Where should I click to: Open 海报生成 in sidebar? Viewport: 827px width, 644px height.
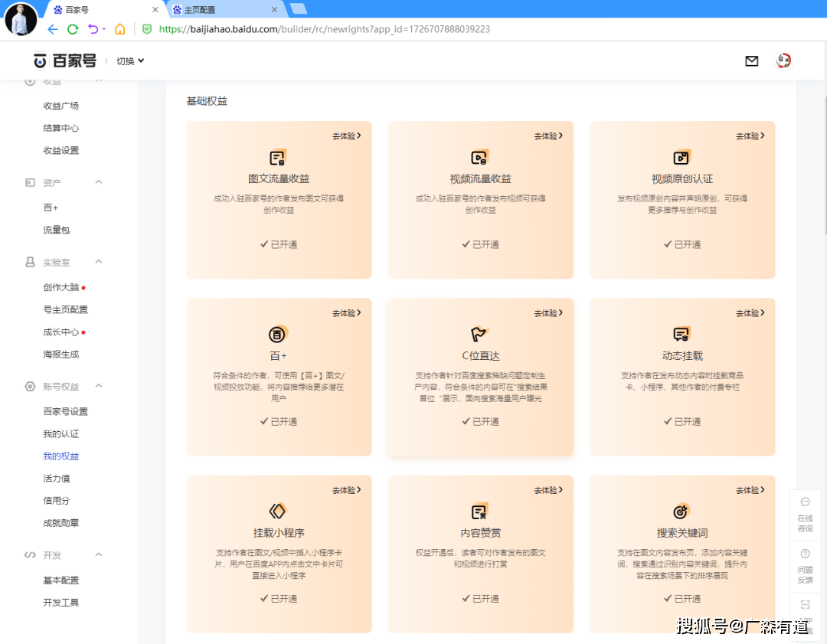coord(61,355)
